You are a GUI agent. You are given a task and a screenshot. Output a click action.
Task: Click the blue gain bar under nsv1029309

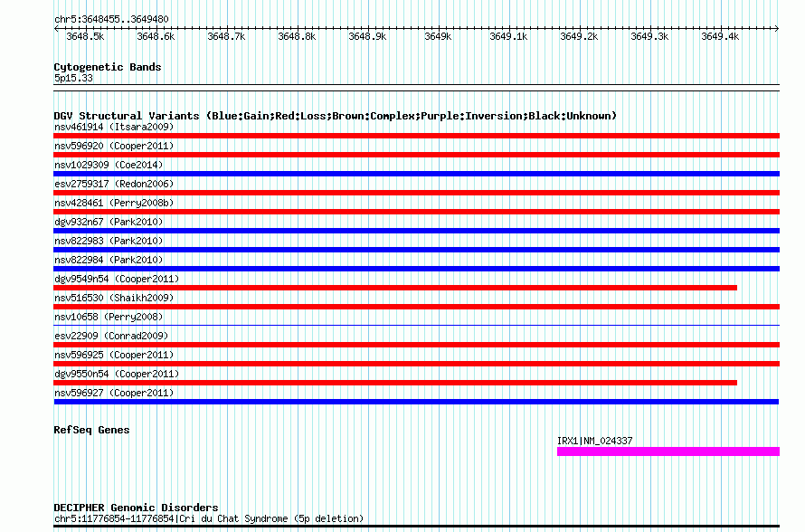pyautogui.click(x=416, y=174)
